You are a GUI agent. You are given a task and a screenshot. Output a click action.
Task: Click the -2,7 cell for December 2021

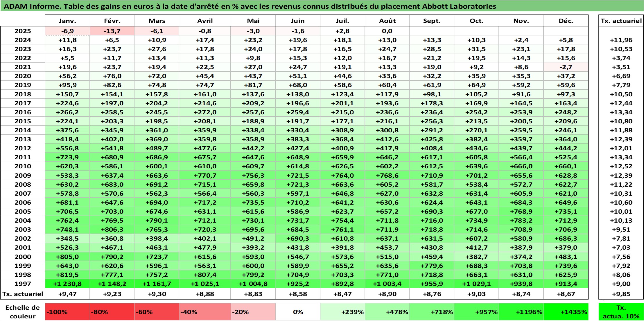(566, 67)
